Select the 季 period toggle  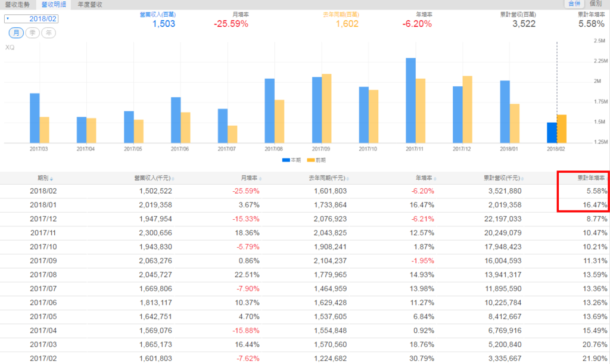(x=32, y=33)
